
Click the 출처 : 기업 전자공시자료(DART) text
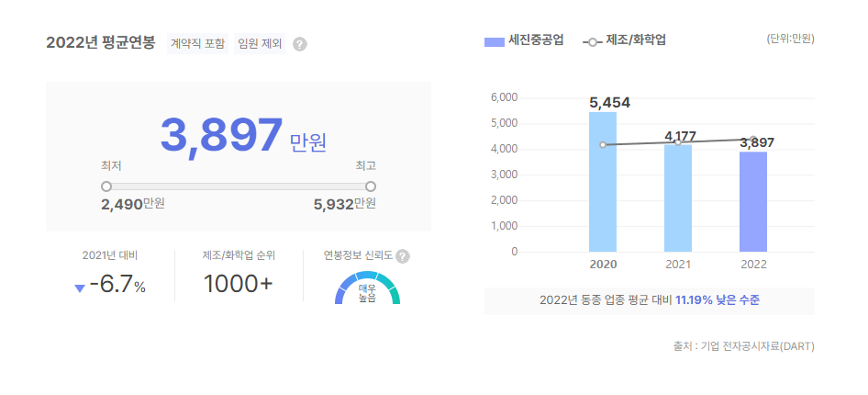744,346
